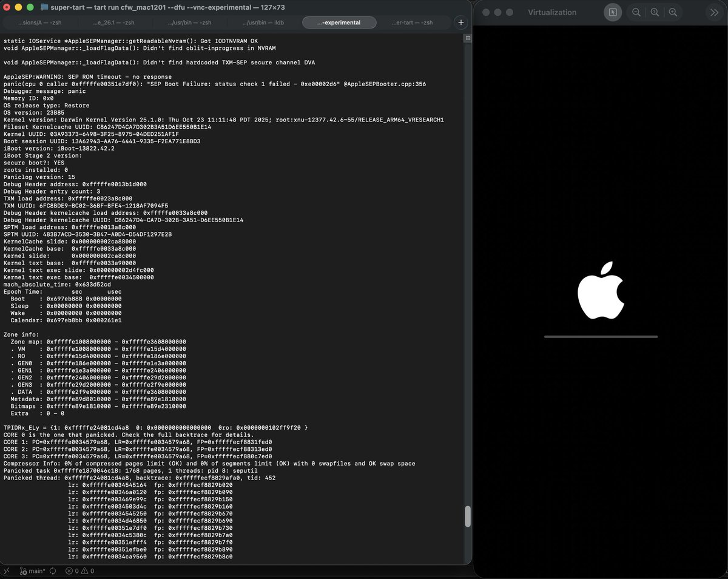The height and width of the screenshot is (579, 728).
Task: Click the 'Calendar:' epoch time row
Action: coord(66,320)
